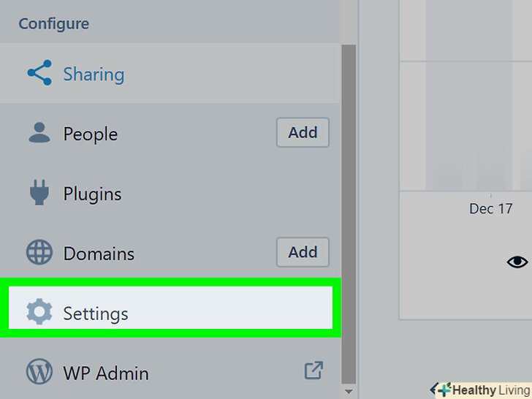Click the Plugins plug icon
532x399 pixels.
39,193
